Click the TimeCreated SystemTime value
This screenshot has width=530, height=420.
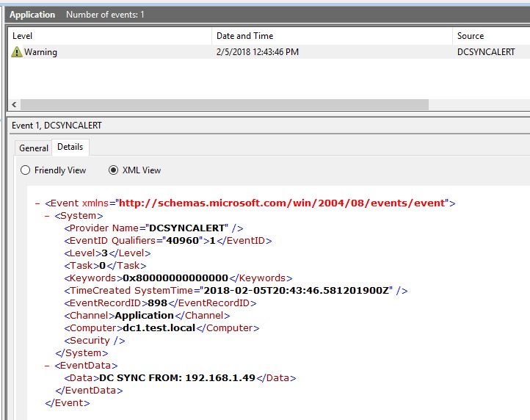point(297,291)
